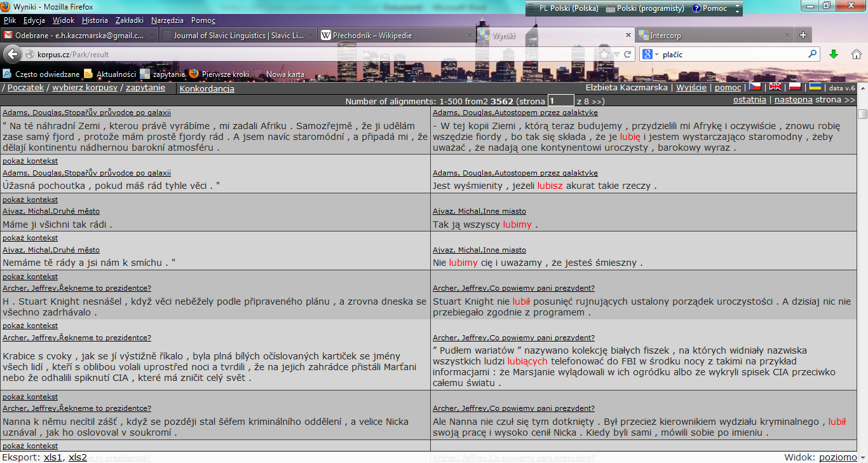Switch interface to Polish with the flag

(x=794, y=86)
